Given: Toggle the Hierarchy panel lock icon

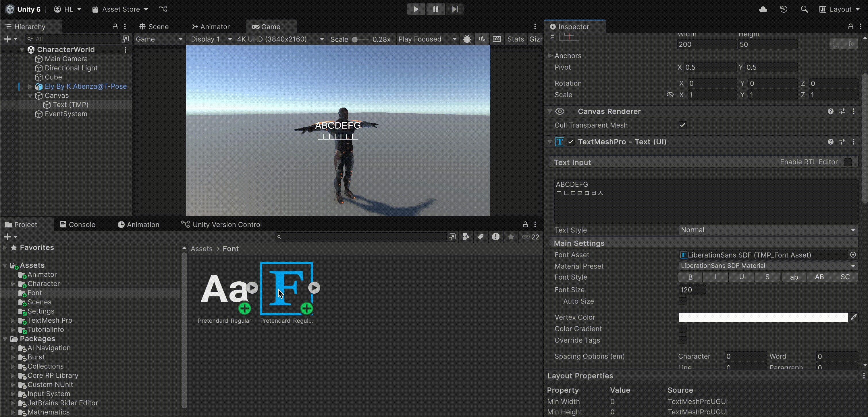Looking at the screenshot, I should coord(115,27).
